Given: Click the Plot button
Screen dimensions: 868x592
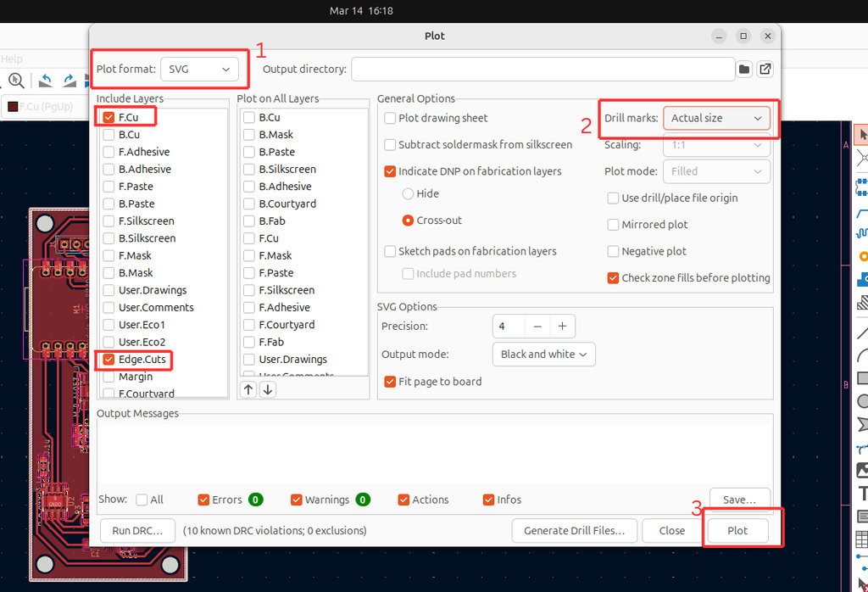Looking at the screenshot, I should pyautogui.click(x=737, y=531).
